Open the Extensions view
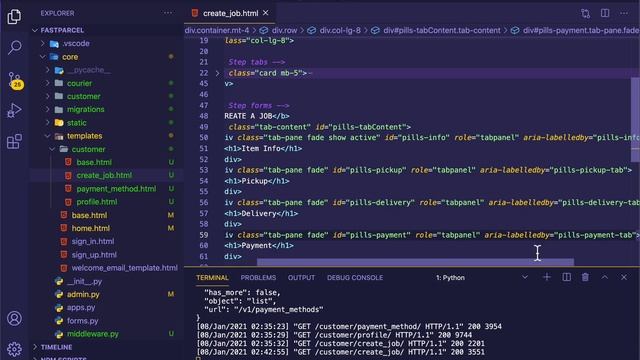640x360 pixels. 14,141
